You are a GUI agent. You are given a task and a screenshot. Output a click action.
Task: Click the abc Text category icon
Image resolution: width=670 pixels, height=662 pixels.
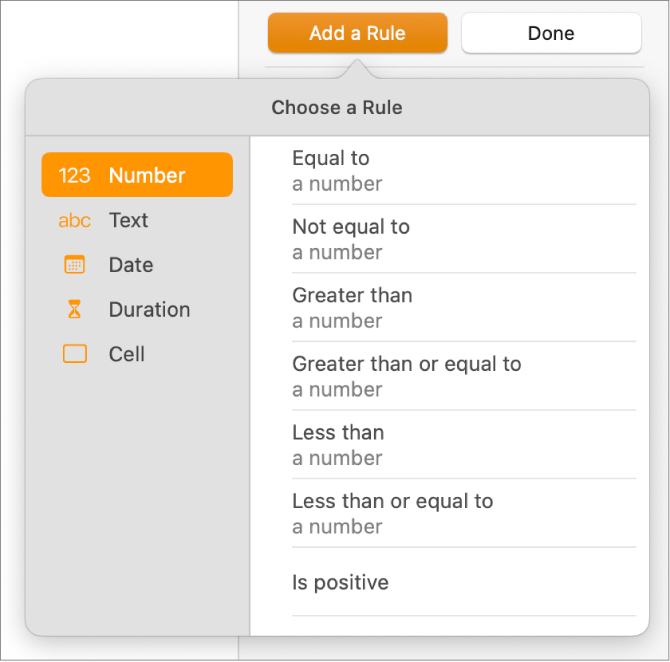pyautogui.click(x=75, y=221)
